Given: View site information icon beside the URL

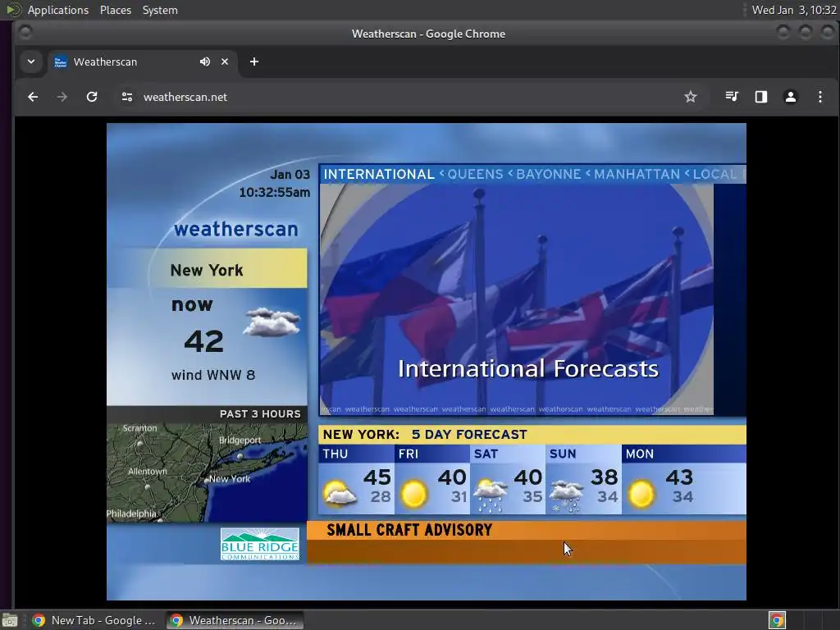Looking at the screenshot, I should point(127,97).
